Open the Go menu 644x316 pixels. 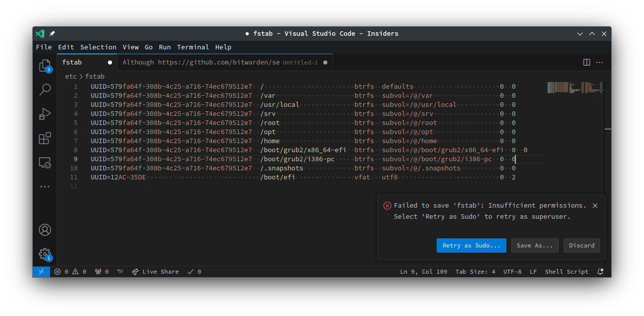[x=149, y=47]
